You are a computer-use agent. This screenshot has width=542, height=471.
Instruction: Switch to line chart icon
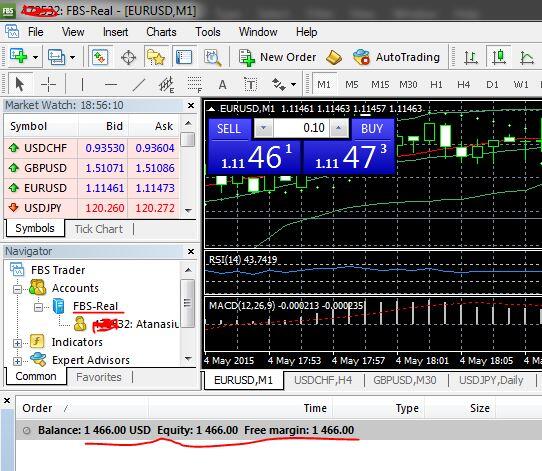click(527, 57)
